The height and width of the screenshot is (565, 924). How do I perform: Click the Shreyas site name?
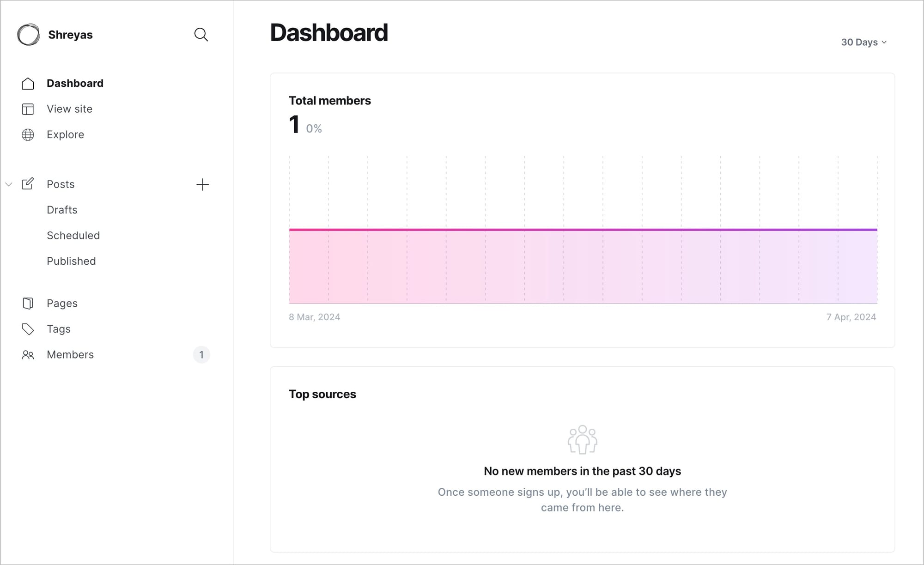tap(70, 35)
